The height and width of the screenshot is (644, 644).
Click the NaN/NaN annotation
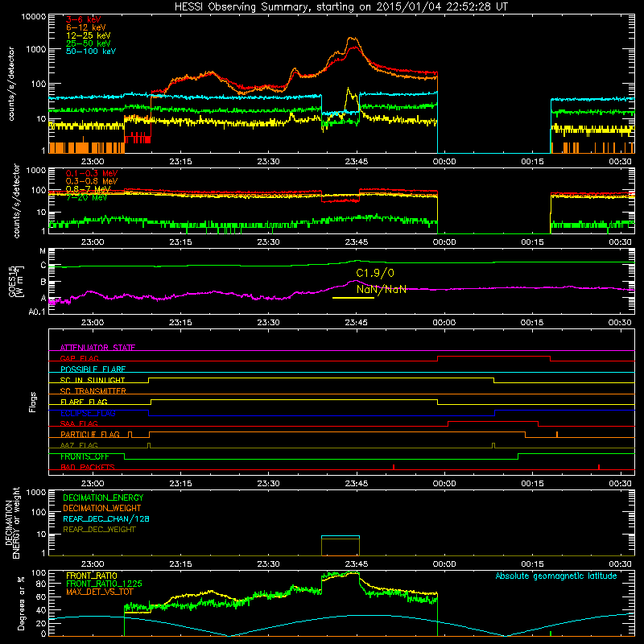381,289
